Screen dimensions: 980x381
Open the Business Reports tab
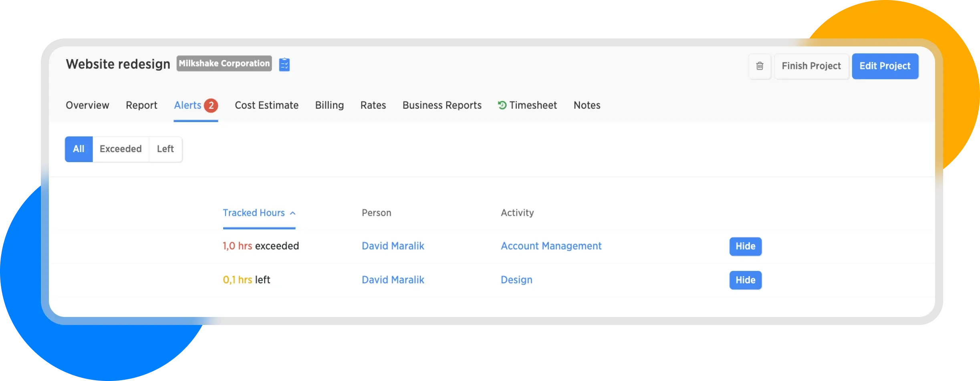(442, 105)
